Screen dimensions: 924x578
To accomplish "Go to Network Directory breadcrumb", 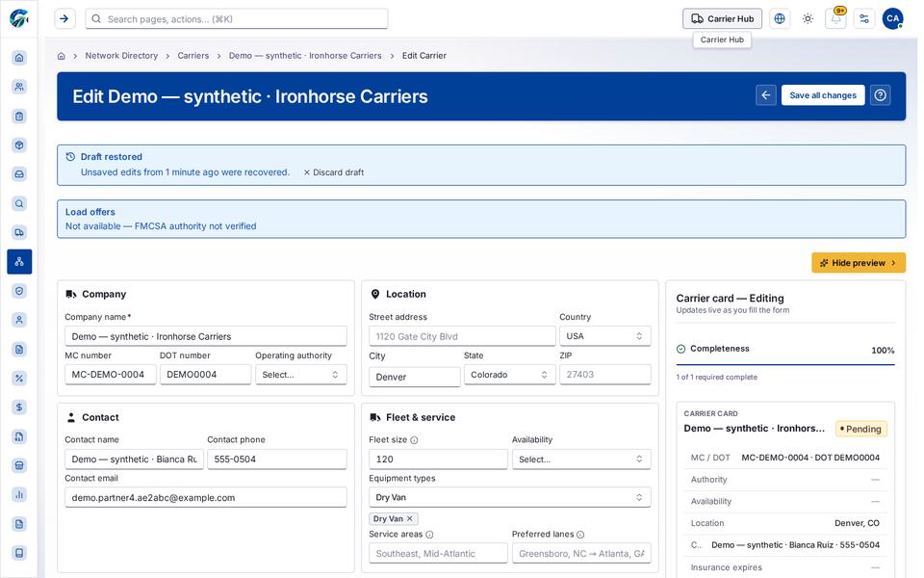I will point(121,56).
